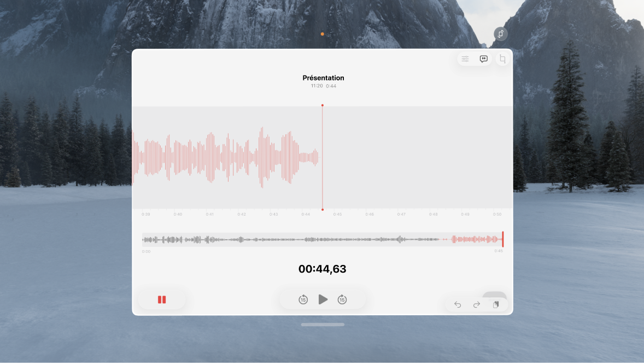
Task: Pause the current recording
Action: tap(162, 299)
